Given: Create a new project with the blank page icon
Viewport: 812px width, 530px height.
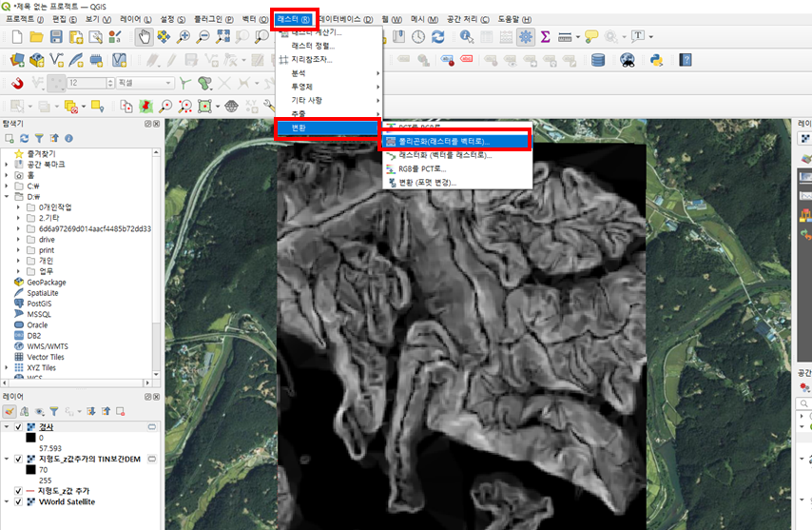Looking at the screenshot, I should click(x=17, y=37).
